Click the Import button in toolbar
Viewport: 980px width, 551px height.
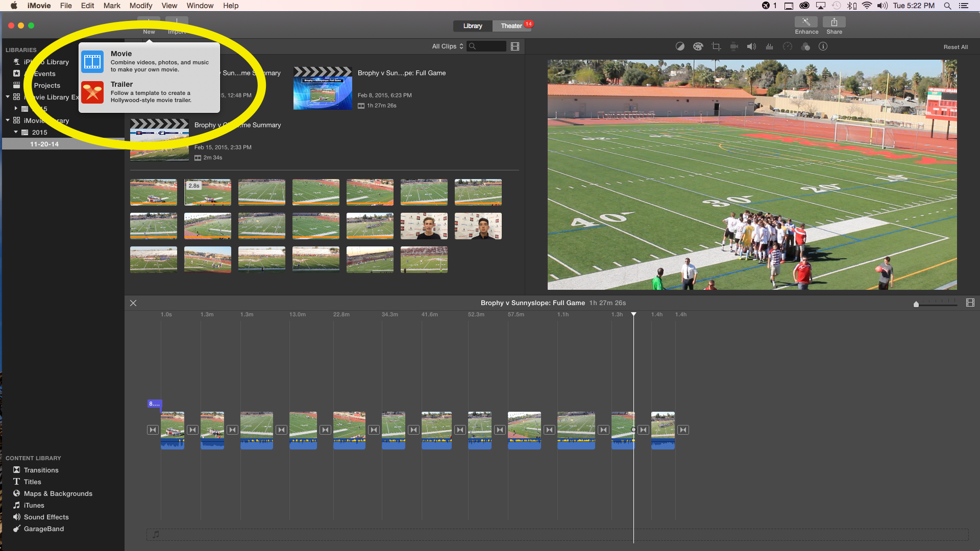tap(177, 26)
